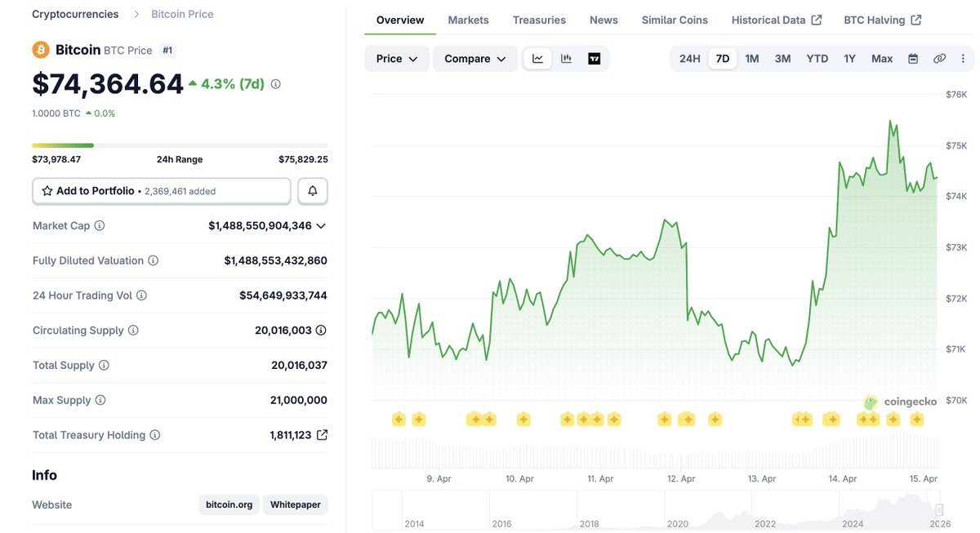Select the 24H time range
Screen dimensions: 980x533
click(x=689, y=59)
